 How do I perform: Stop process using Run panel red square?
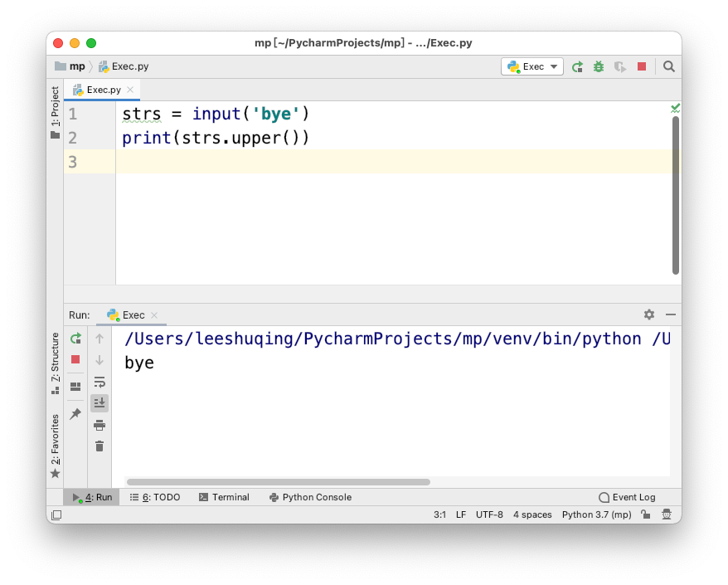(75, 359)
